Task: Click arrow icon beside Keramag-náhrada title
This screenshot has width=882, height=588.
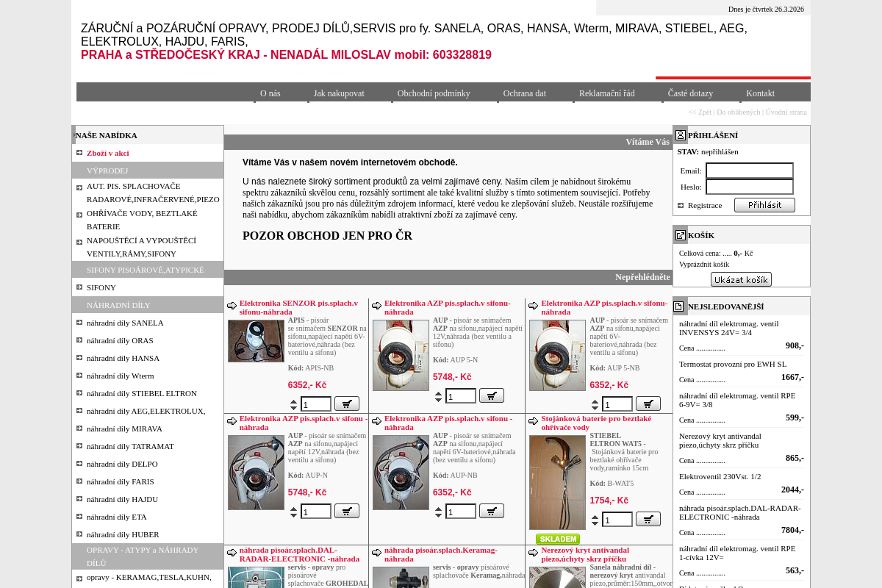Action: 377,553
